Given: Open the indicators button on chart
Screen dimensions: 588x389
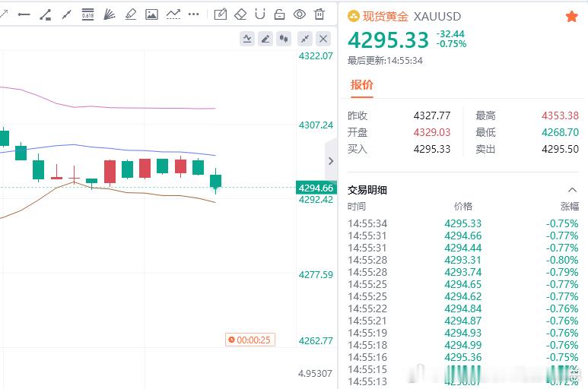Looking at the screenshot, I should coord(247,39).
